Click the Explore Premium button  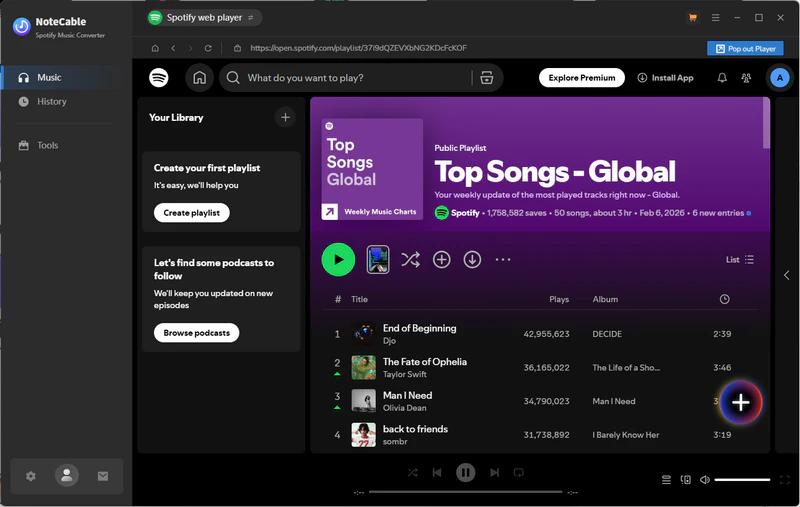pos(582,78)
